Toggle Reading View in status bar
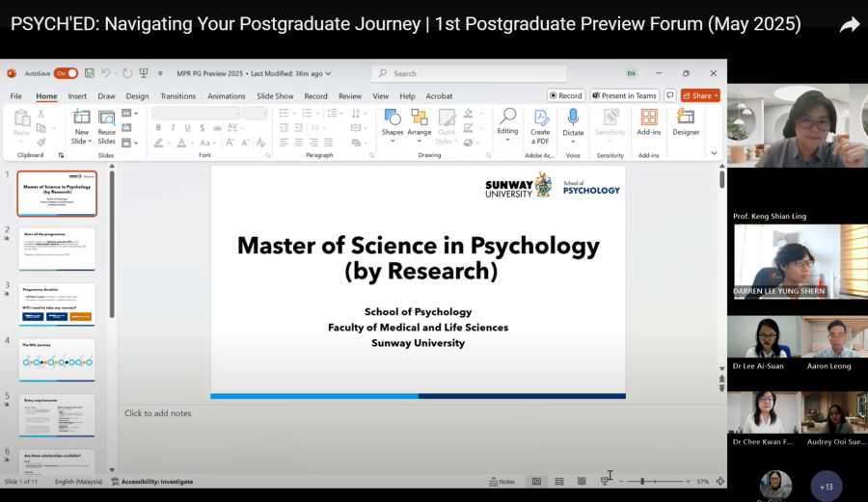 tap(582, 482)
